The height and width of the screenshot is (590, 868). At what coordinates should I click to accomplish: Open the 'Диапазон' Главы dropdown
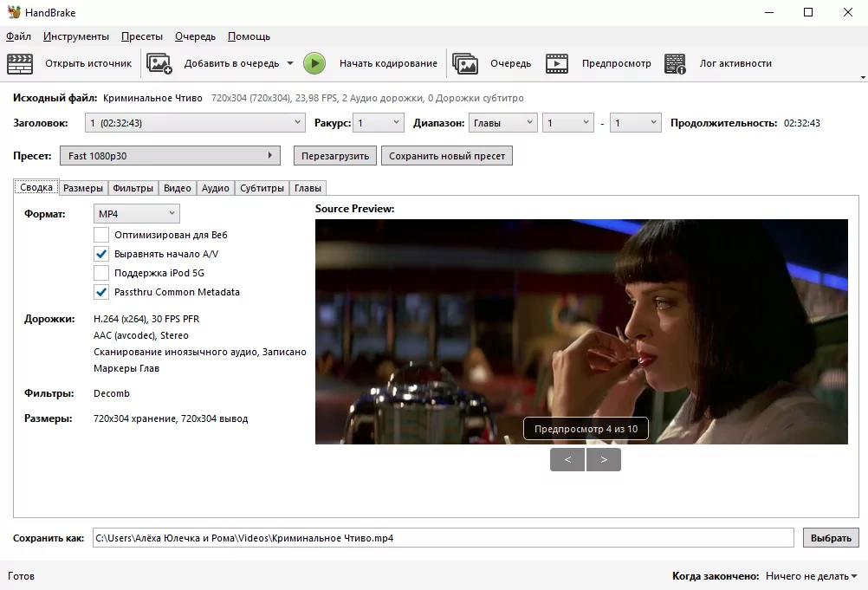coord(503,123)
